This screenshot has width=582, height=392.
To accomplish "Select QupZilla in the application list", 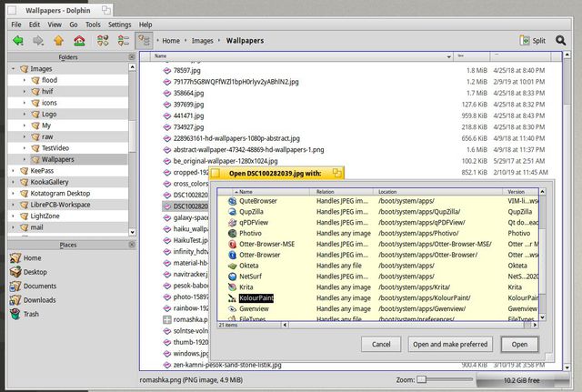I will [251, 212].
